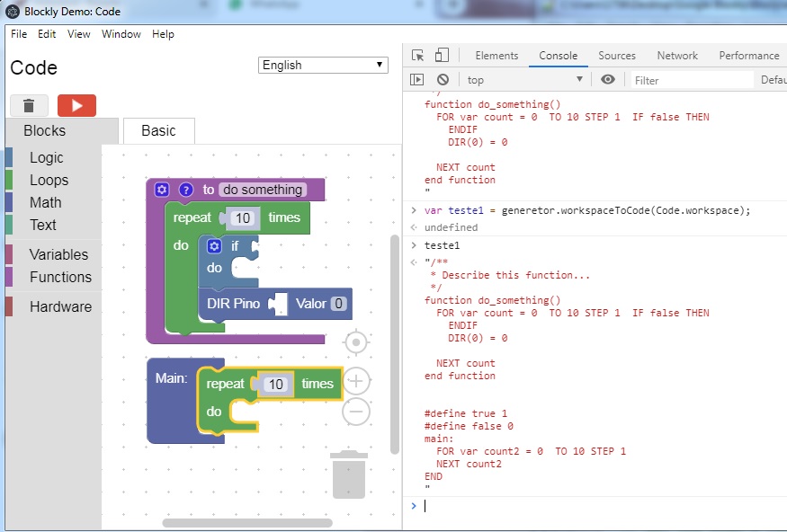Switch to the Network tab
The image size is (787, 532).
[676, 56]
